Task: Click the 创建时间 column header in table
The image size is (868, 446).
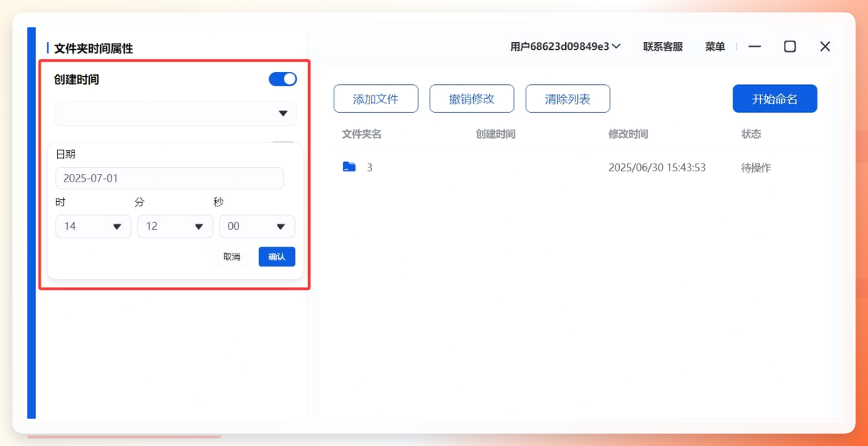Action: tap(496, 134)
